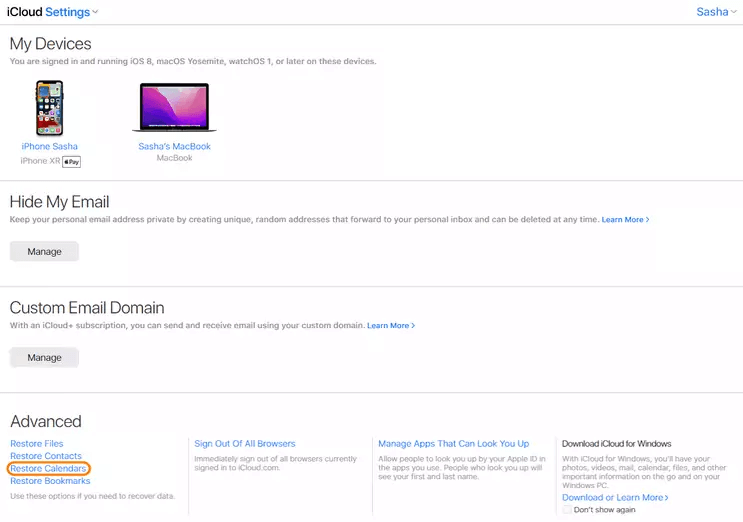
Task: Enable the Don't show again checkbox
Action: pyautogui.click(x=567, y=509)
